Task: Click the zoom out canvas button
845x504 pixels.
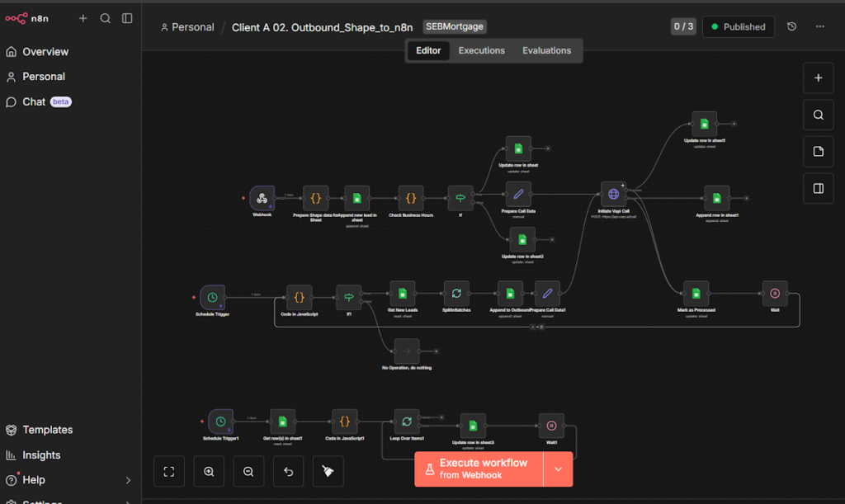Action: (248, 471)
